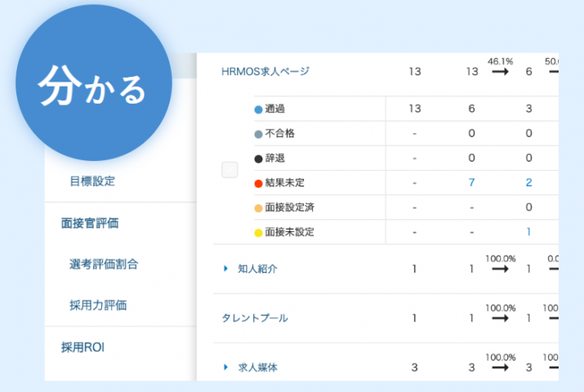Open the タレントプール row link
Viewport: 584px width, 392px height.
tap(255, 318)
